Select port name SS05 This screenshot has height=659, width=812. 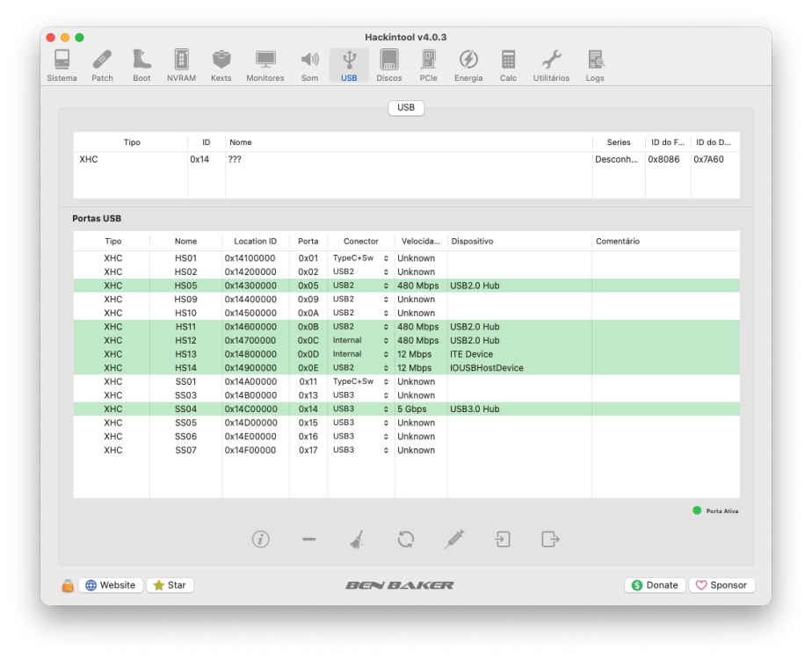185,423
